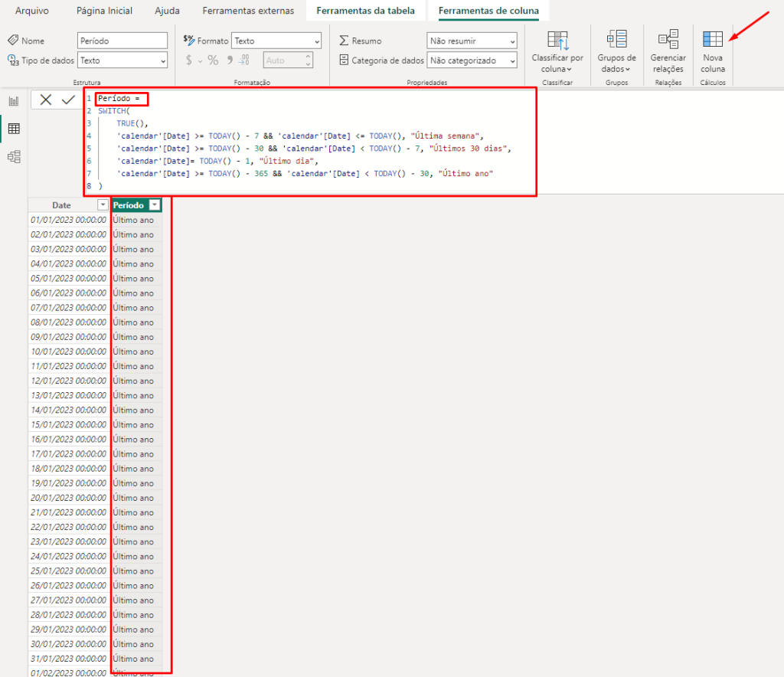Image resolution: width=784 pixels, height=677 pixels.
Task: Open the model view icon in sidebar
Action: click(14, 157)
